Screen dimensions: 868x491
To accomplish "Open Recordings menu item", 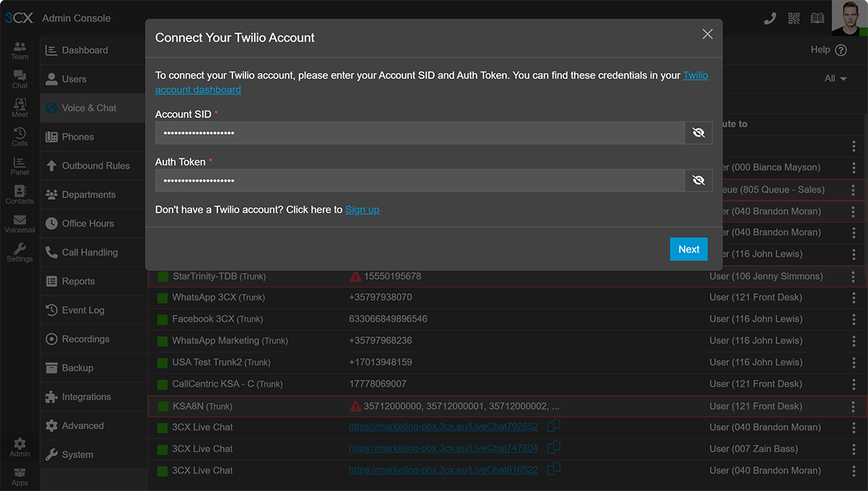I will click(x=93, y=339).
